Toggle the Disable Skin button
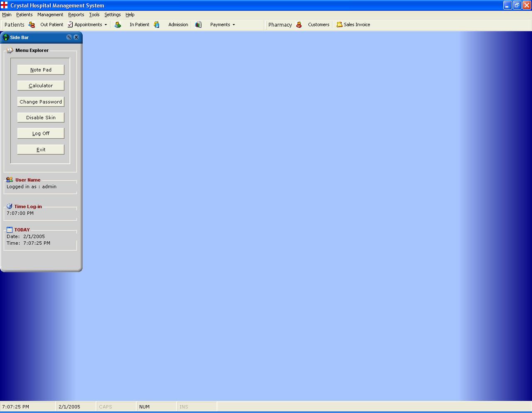 click(x=41, y=118)
